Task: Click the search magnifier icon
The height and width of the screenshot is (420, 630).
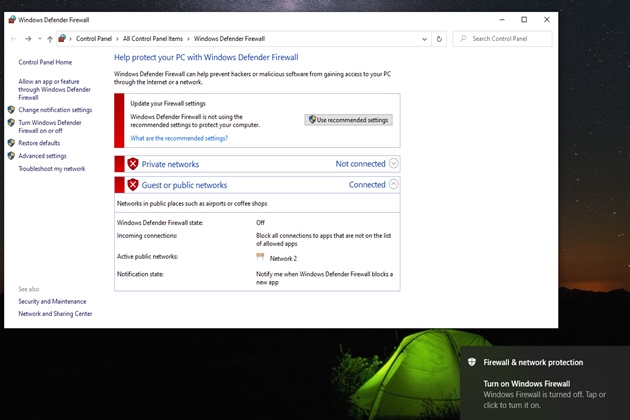Action: pos(463,39)
